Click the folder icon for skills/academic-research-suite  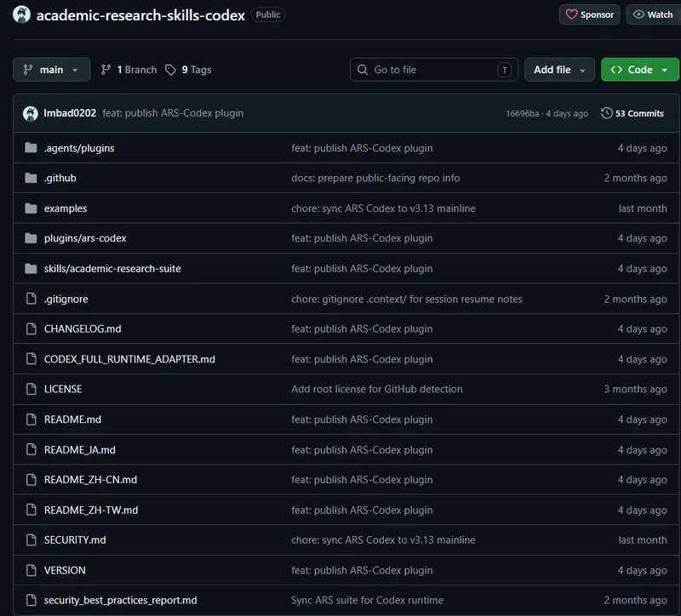pos(31,269)
